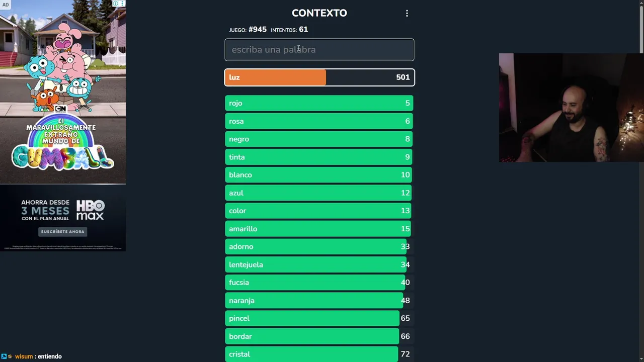Click the wisum username in chat

(24, 356)
